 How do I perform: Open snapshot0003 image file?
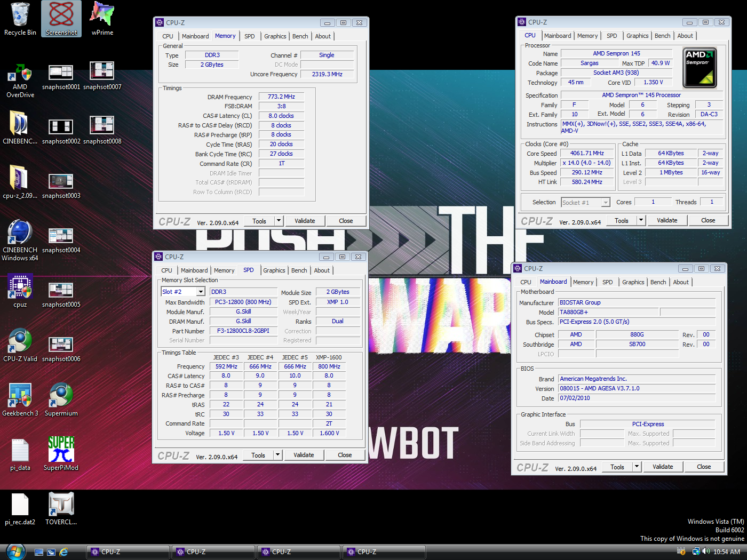[x=61, y=186]
